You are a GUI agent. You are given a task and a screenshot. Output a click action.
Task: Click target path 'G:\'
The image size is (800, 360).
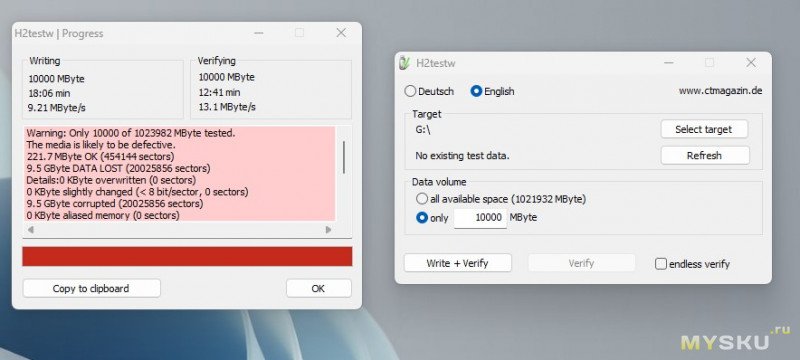pyautogui.click(x=423, y=130)
